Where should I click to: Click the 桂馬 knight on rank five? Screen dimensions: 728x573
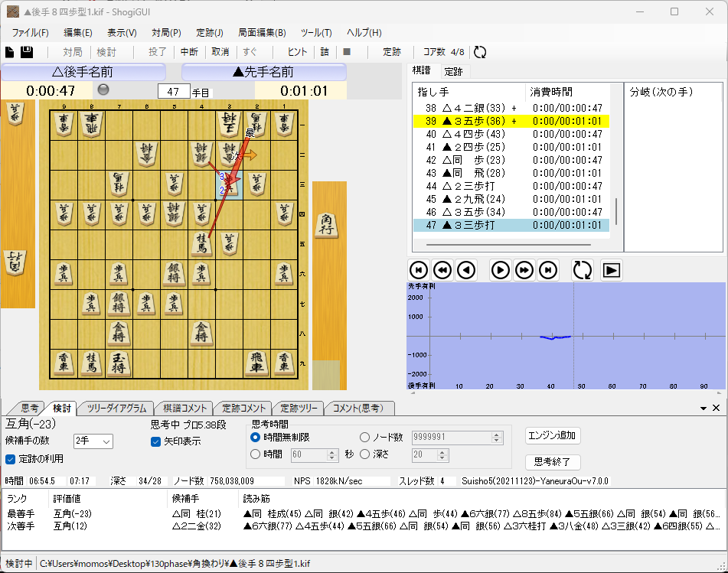201,243
